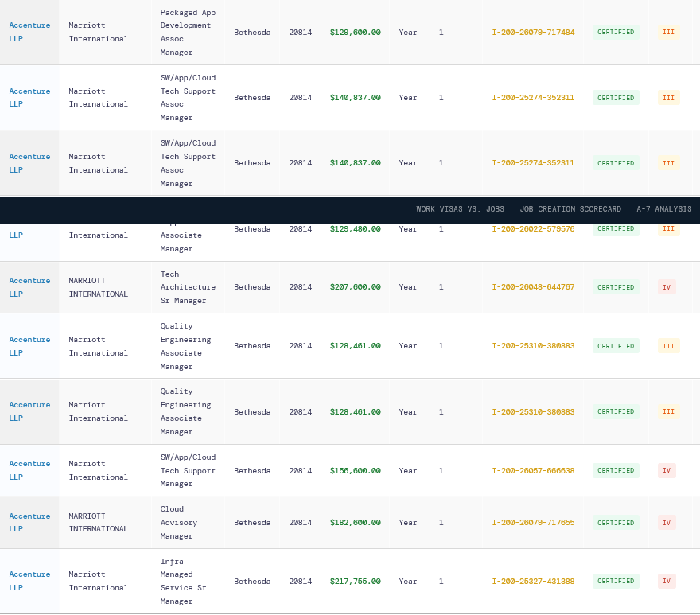This screenshot has height=615, width=700.
Task: Select the $217,755.00 salary cell
Action: point(356,581)
